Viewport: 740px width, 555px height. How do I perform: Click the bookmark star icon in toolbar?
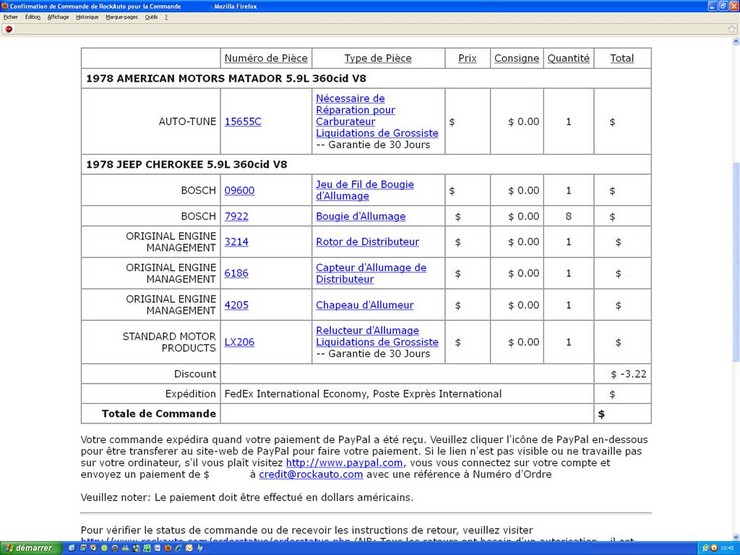point(732,29)
